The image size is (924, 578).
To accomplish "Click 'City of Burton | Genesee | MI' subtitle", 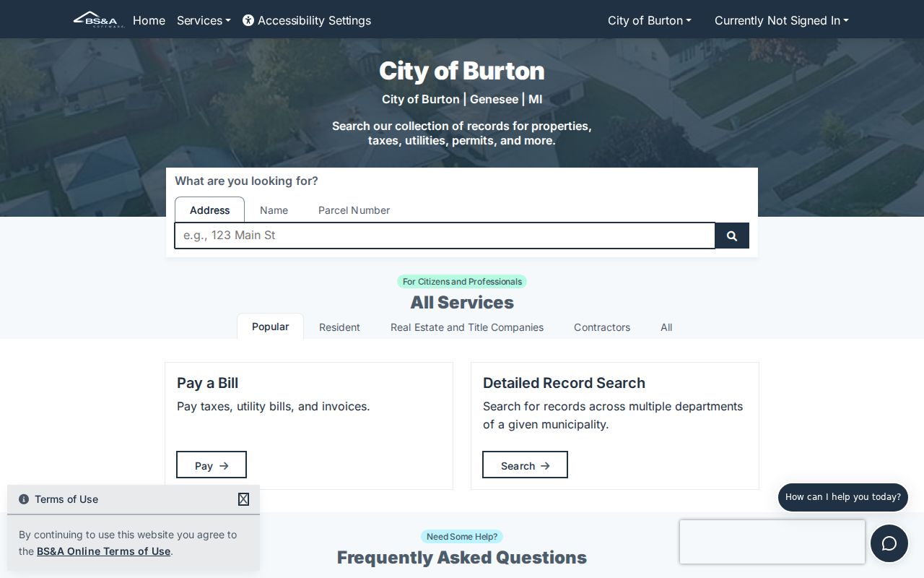I will (462, 99).
